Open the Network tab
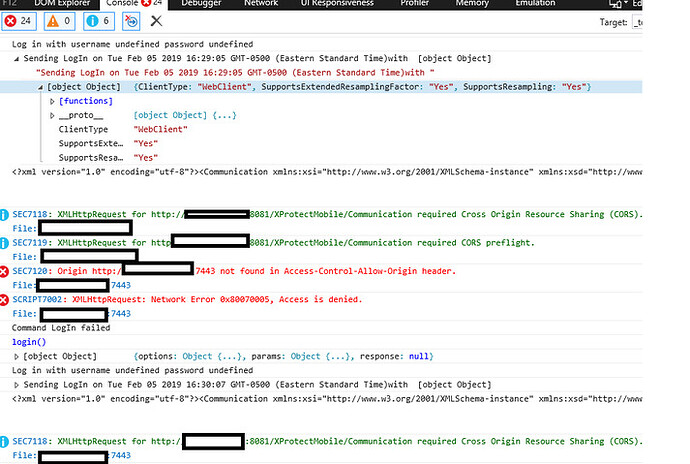Image resolution: width=690 pixels, height=464 pixels. (x=261, y=3)
